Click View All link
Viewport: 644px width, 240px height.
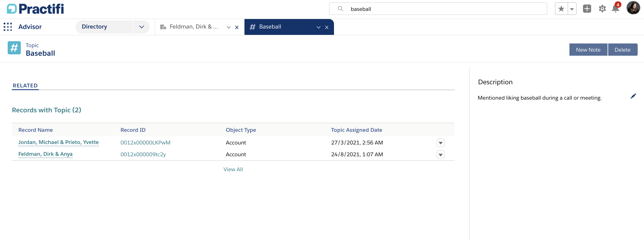233,169
